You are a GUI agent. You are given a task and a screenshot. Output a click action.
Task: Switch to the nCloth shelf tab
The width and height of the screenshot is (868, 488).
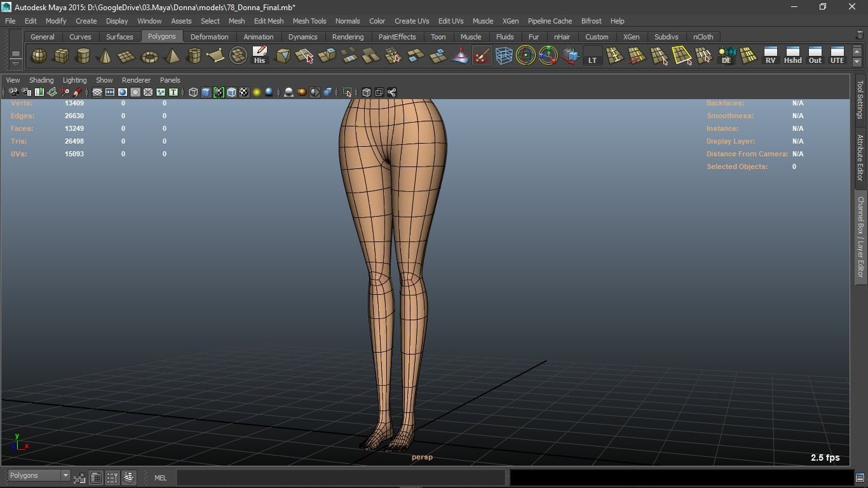703,37
